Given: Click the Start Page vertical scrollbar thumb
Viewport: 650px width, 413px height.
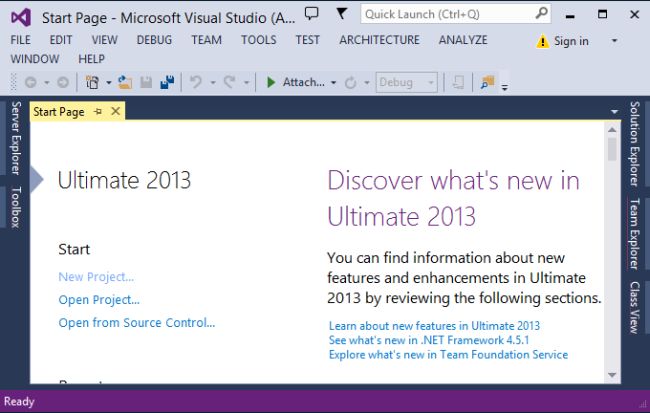Looking at the screenshot, I should [x=612, y=149].
